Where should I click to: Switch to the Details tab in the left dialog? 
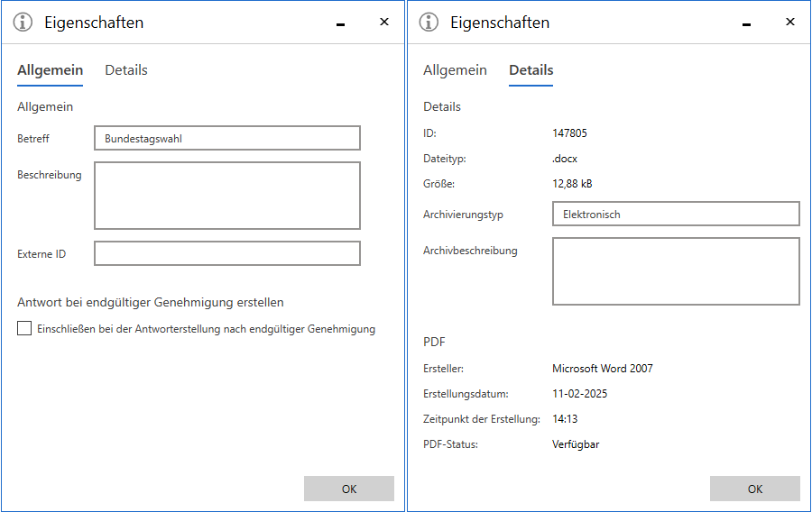coord(126,70)
